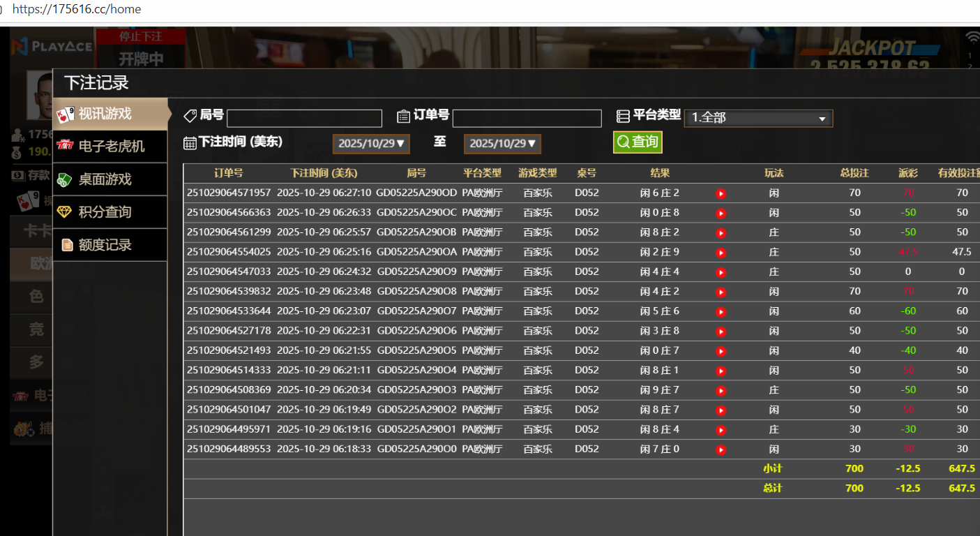Click replay icon for the 06:23:07 bet

click(721, 311)
